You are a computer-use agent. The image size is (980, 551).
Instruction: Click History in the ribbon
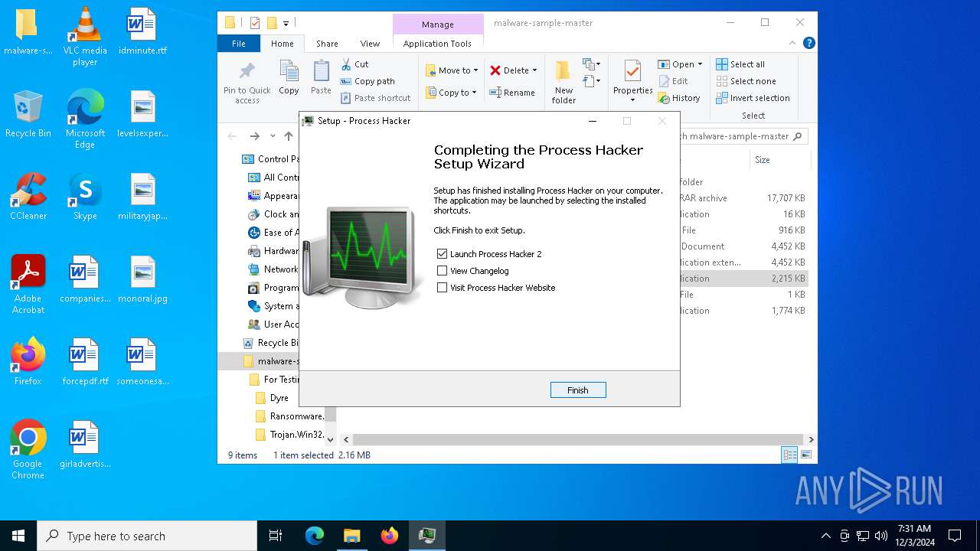679,98
